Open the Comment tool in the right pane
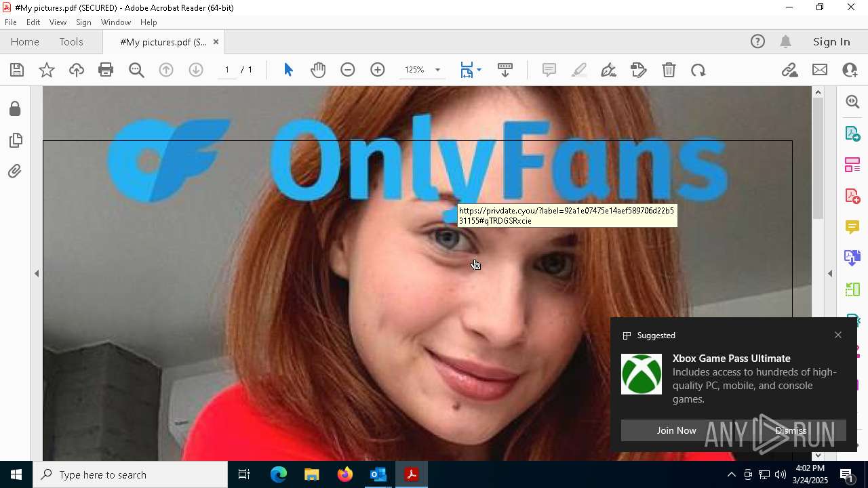This screenshot has width=868, height=488. pyautogui.click(x=852, y=226)
